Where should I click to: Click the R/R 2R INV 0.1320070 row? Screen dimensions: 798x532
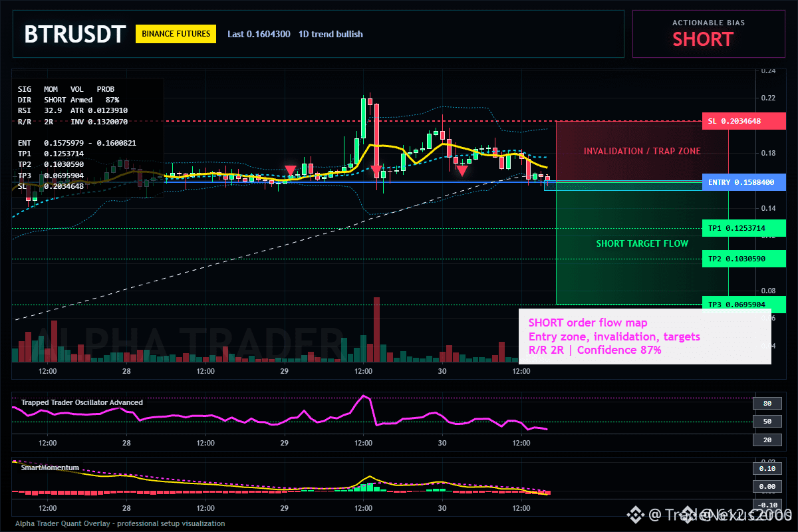pyautogui.click(x=73, y=122)
